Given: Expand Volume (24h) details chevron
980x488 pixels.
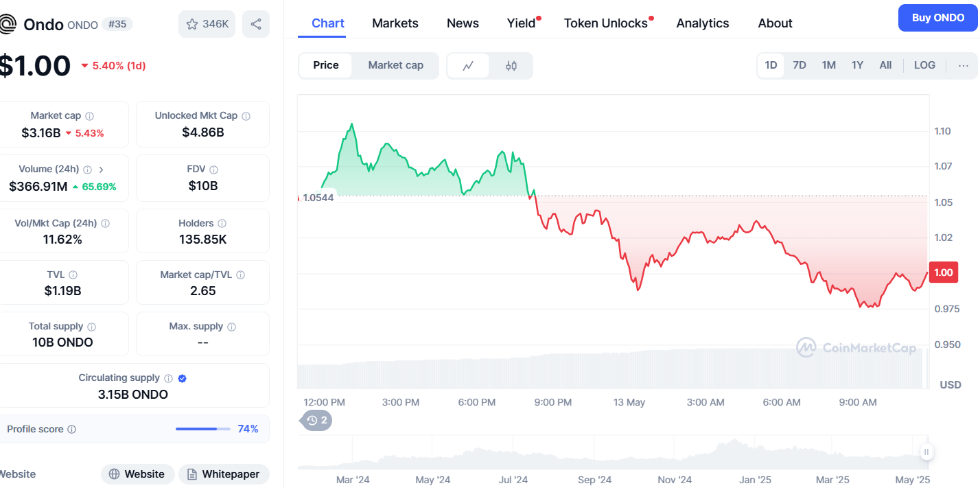Looking at the screenshot, I should click(x=102, y=170).
